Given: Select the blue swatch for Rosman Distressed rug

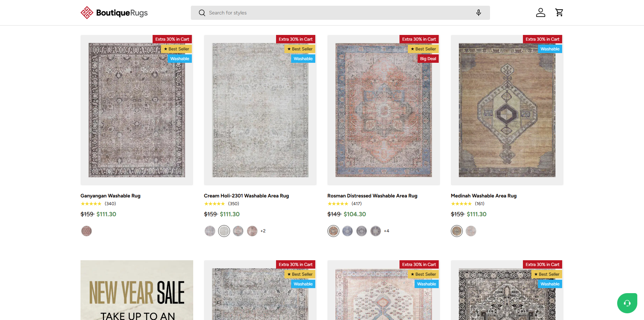Looking at the screenshot, I should (347, 231).
